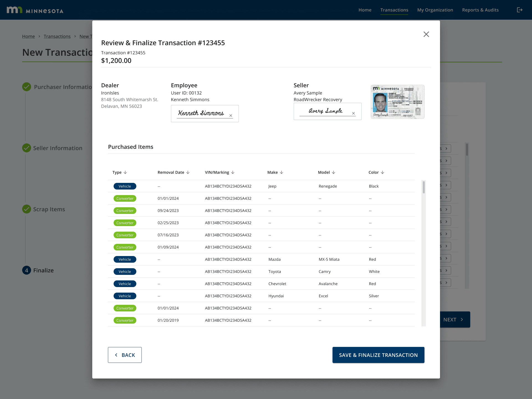Sort by VIN/Marking arrow
This screenshot has width=532, height=399.
pyautogui.click(x=233, y=172)
